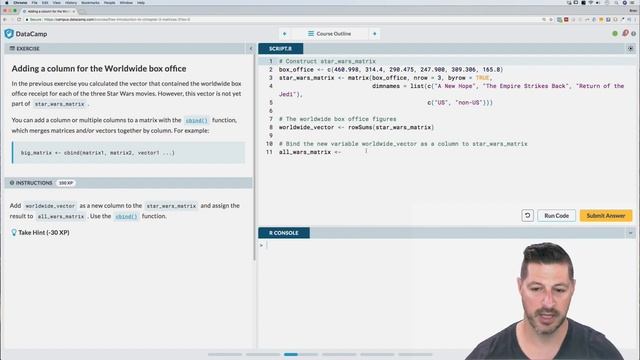Open the Chrome File menu
The height and width of the screenshot is (360, 640).
tap(35, 2)
